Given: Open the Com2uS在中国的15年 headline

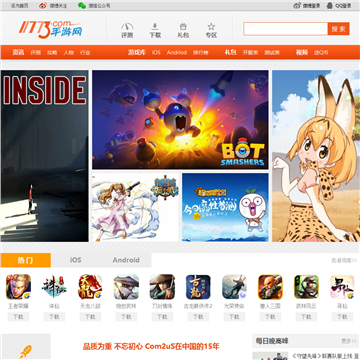Looking at the screenshot, I should [151, 347].
